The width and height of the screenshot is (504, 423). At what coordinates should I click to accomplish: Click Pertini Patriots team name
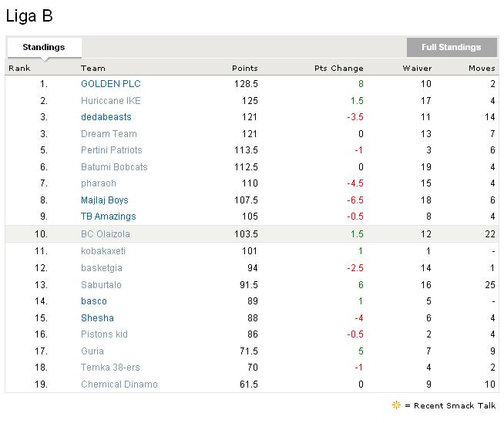tap(111, 150)
